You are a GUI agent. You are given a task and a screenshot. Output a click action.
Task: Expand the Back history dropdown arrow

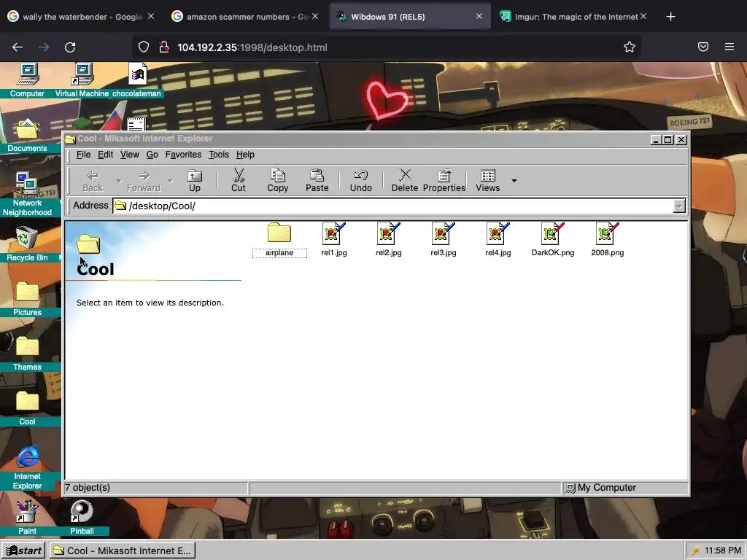119,181
